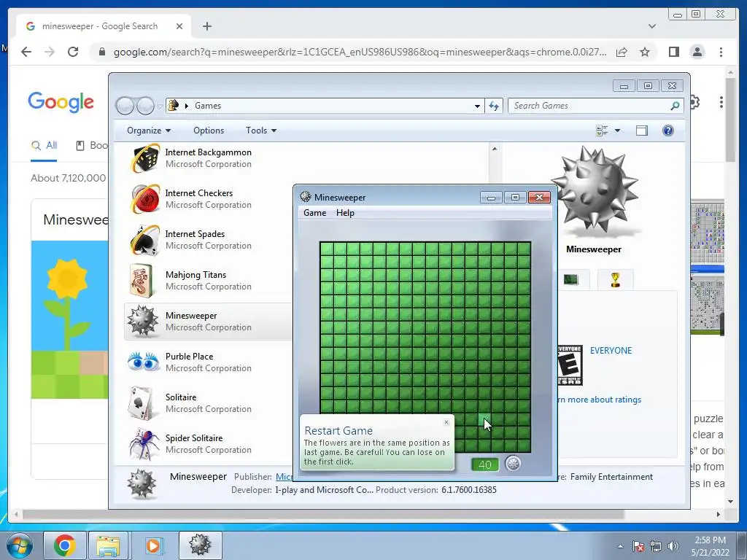747x560 pixels.
Task: Reload the Chrome page
Action: [x=73, y=52]
